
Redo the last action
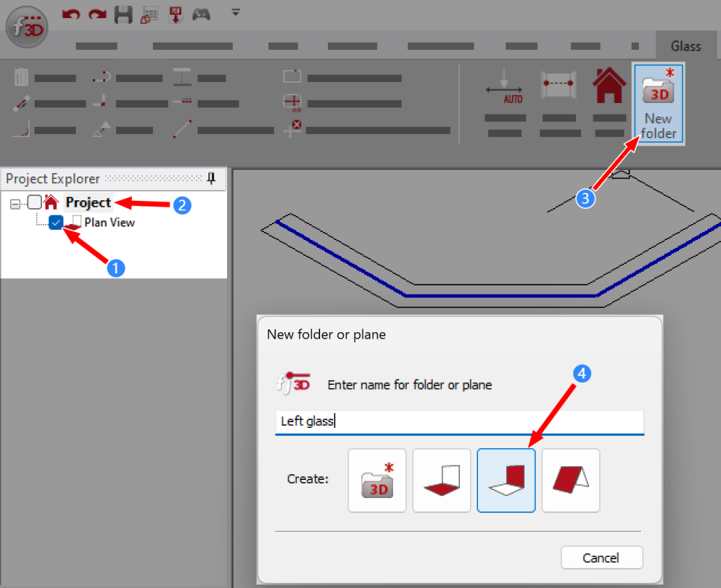[x=97, y=13]
